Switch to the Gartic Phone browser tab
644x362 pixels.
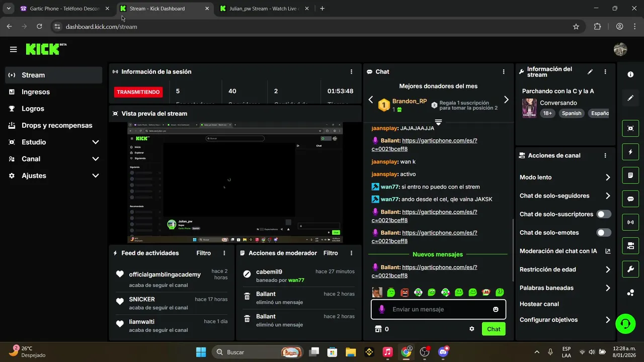(x=64, y=9)
